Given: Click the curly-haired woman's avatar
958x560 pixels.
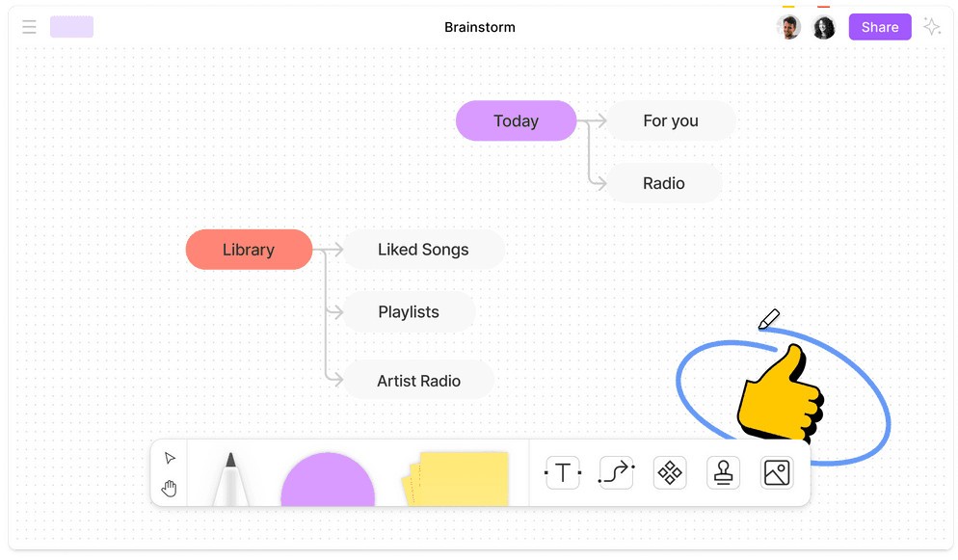Looking at the screenshot, I should 824,27.
